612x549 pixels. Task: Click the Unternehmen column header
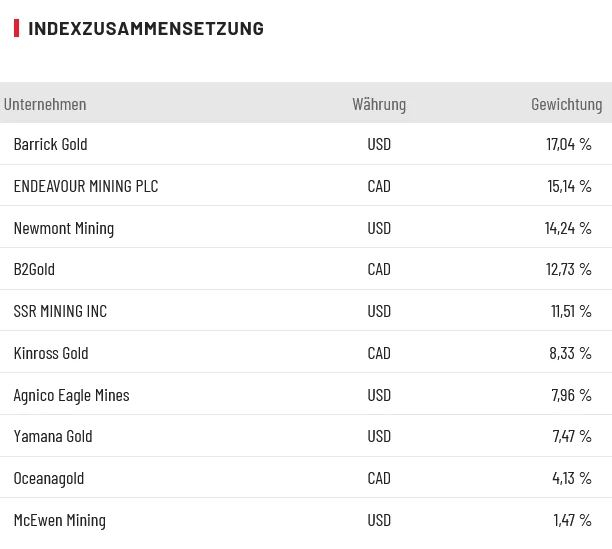45,104
